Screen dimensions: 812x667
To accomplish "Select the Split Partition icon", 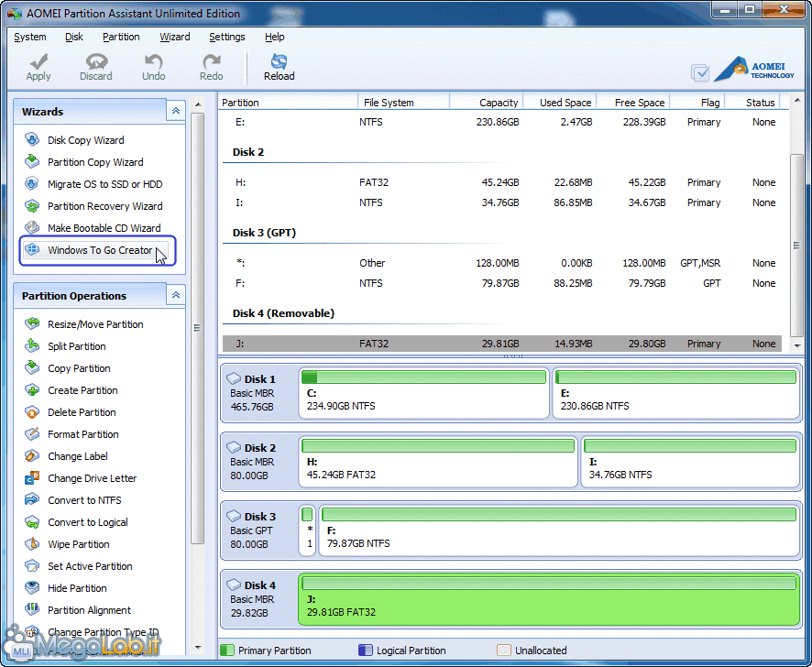I will [32, 346].
